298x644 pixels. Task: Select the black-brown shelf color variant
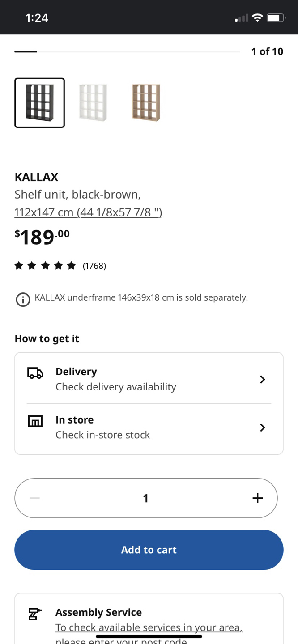click(40, 103)
